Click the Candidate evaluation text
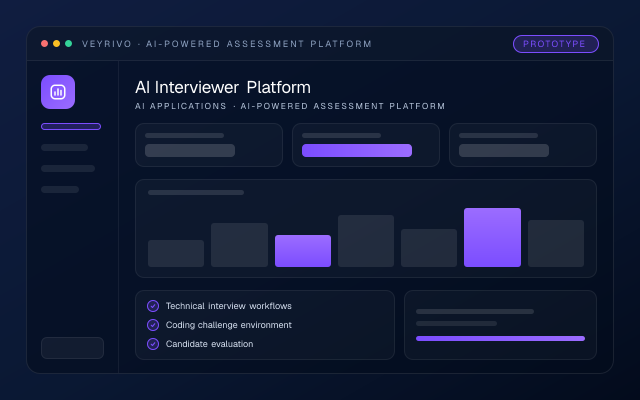 point(209,344)
